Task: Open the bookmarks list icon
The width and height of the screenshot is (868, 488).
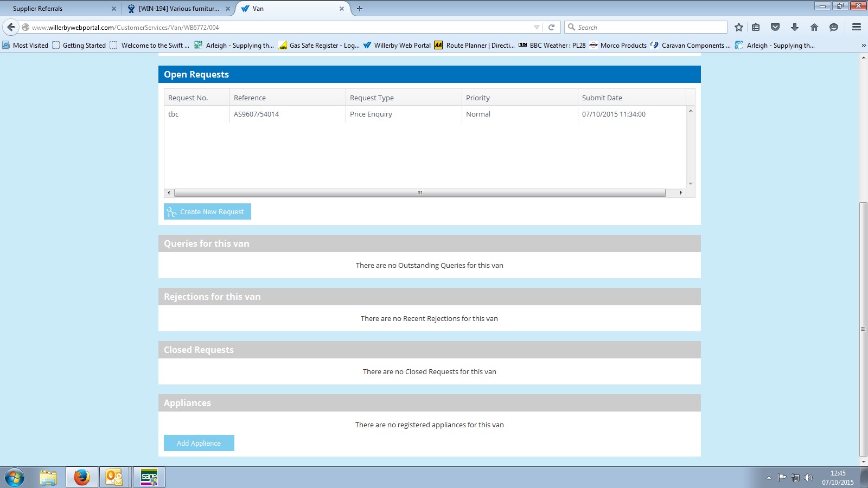Action: (x=756, y=27)
